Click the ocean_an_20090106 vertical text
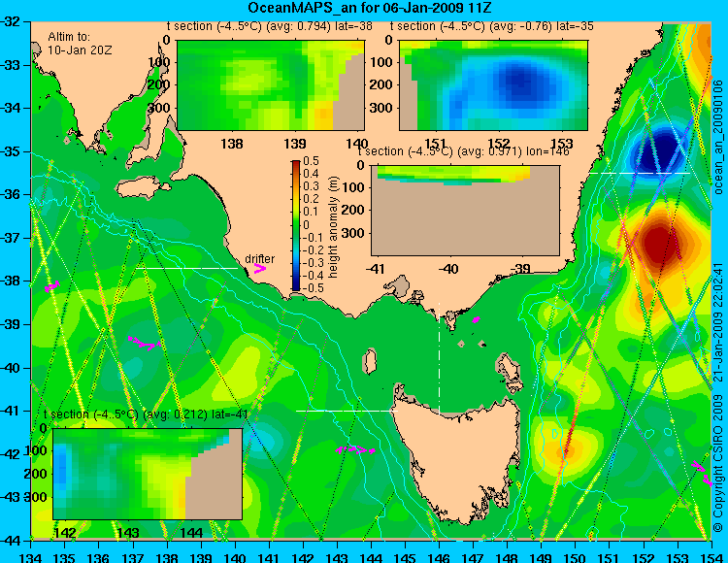Image resolution: width=728 pixels, height=563 pixels. (717, 138)
